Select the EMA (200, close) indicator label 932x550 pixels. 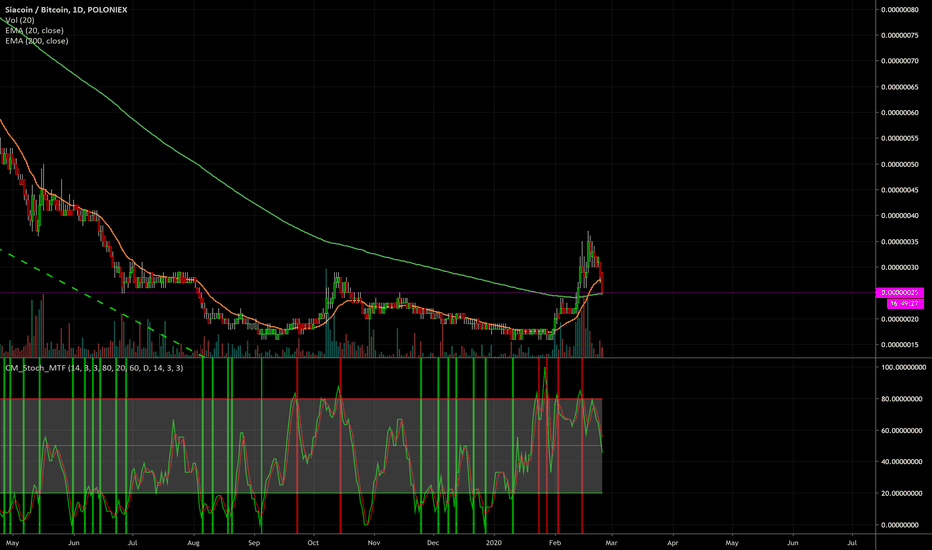(36, 41)
